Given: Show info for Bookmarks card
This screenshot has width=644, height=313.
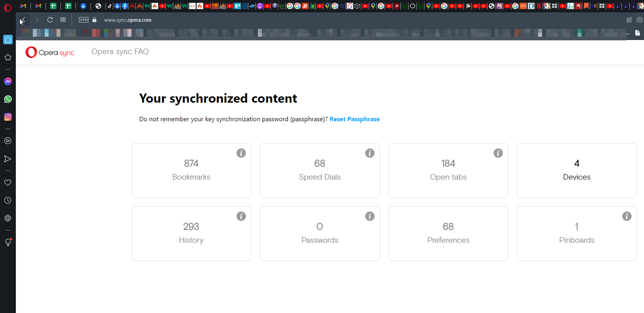Looking at the screenshot, I should pyautogui.click(x=241, y=153).
